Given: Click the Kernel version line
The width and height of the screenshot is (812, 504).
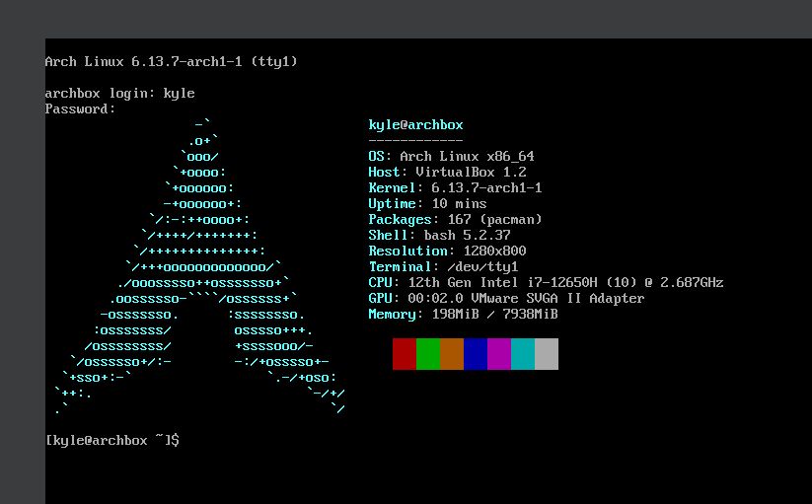Looking at the screenshot, I should click(x=455, y=187).
